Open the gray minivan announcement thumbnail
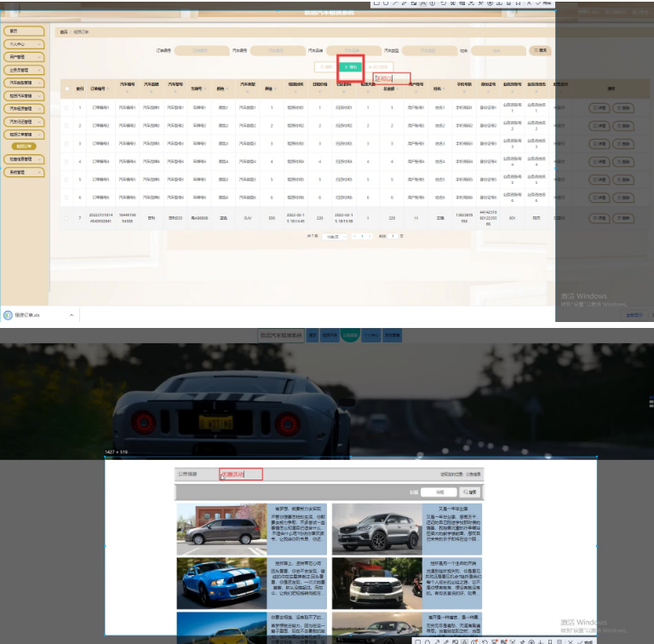This screenshot has width=654, height=644. tap(221, 529)
